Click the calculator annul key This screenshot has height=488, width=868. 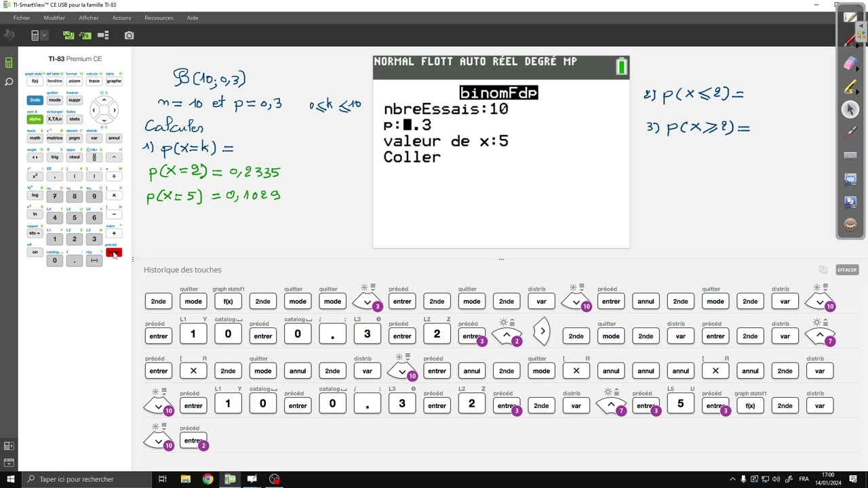114,138
